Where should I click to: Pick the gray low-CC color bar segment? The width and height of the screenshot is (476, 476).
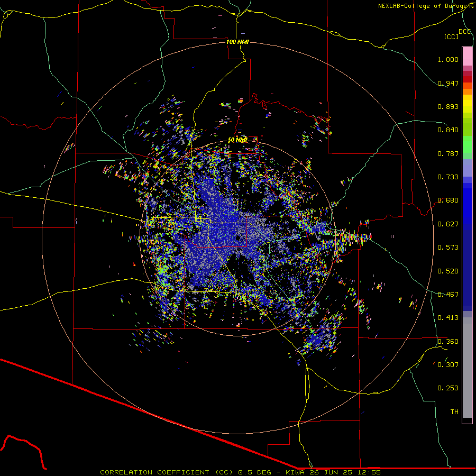467,368
